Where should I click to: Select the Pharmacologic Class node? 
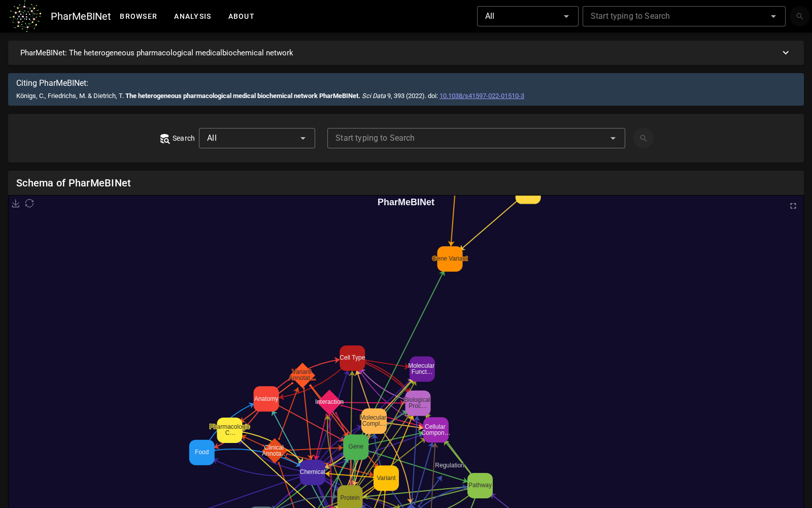[230, 430]
